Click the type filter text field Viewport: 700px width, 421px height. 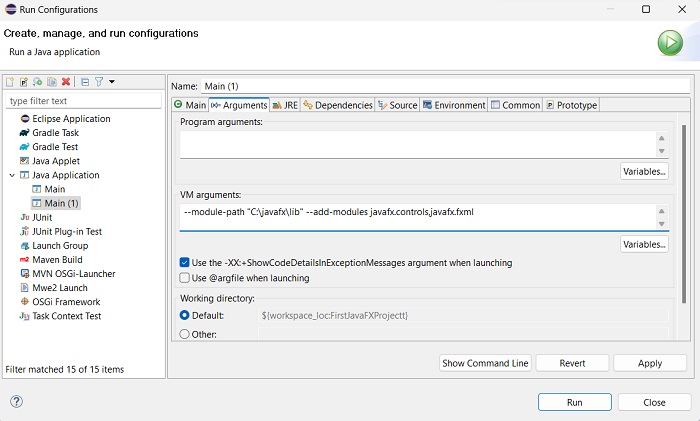click(x=84, y=101)
